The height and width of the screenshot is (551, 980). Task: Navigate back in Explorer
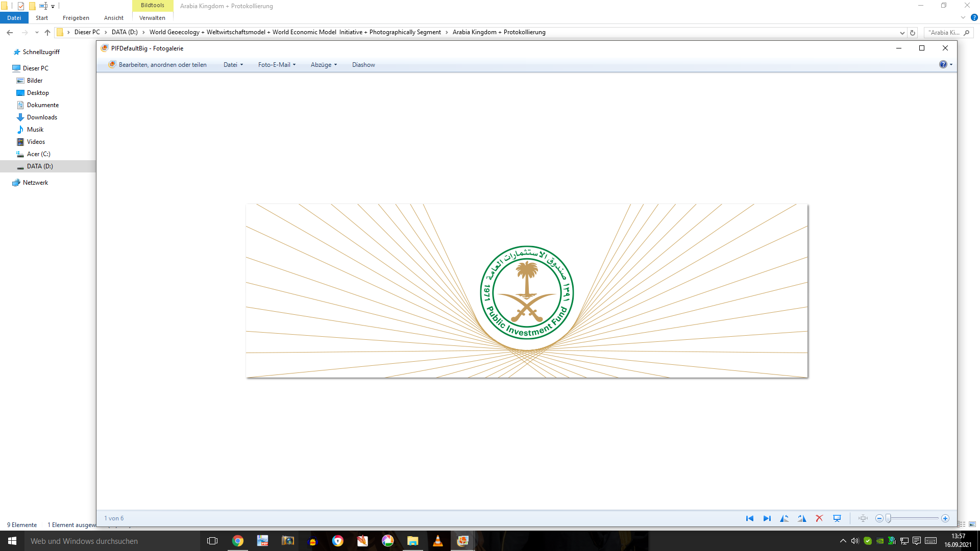pos(10,32)
